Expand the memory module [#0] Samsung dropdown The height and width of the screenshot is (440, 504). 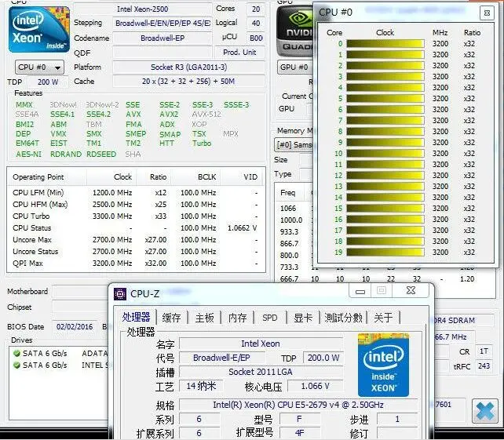[294, 145]
